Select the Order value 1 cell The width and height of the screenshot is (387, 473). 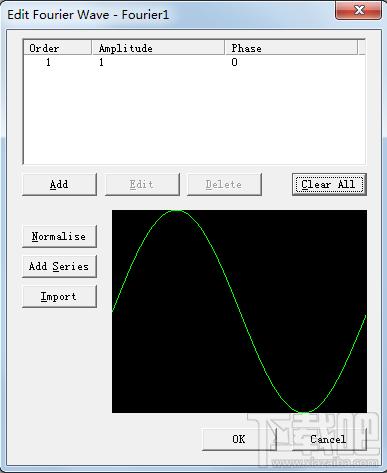click(48, 62)
